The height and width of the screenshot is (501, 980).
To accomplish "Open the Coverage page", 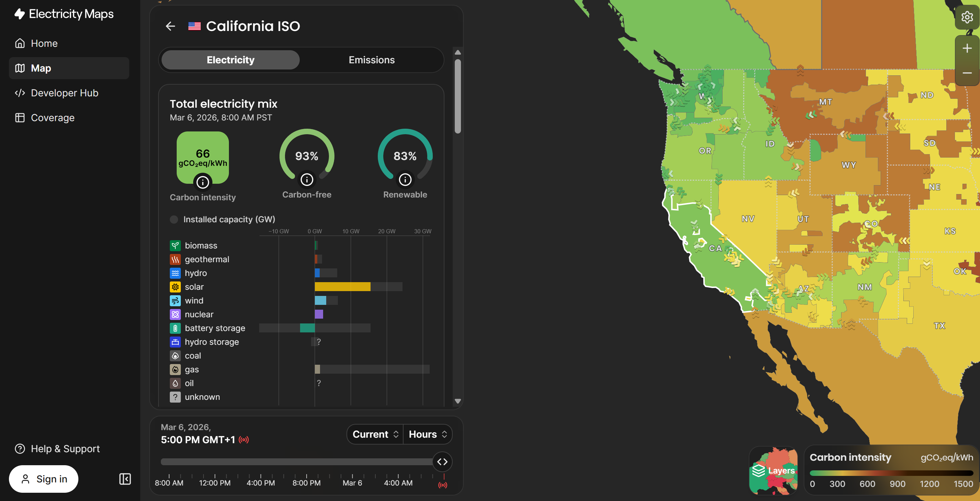I will click(x=53, y=117).
